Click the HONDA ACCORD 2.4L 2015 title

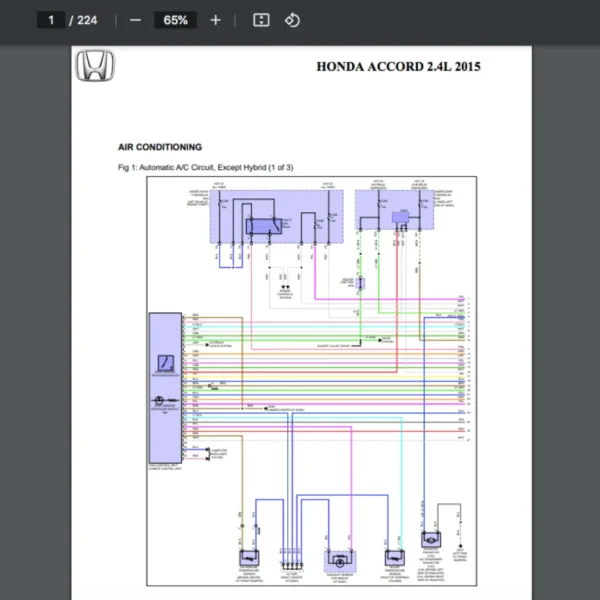(x=398, y=67)
